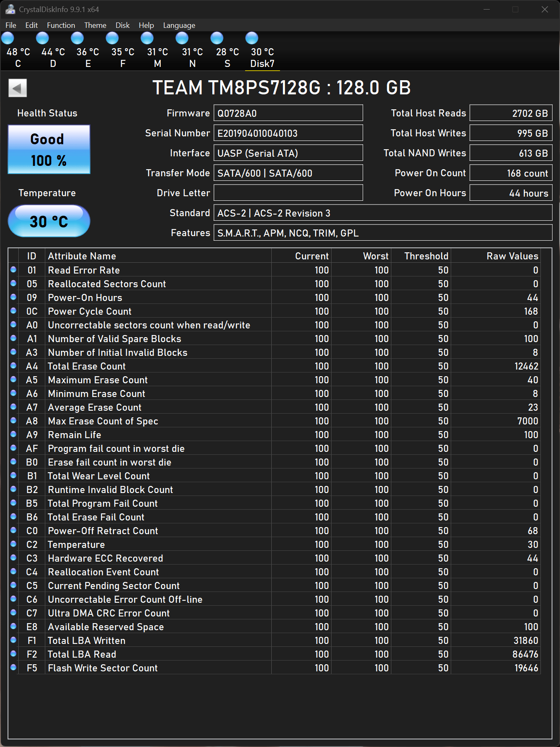Select the 'Number of Valid Spare Blocks' row
The height and width of the screenshot is (747, 560).
point(274,338)
